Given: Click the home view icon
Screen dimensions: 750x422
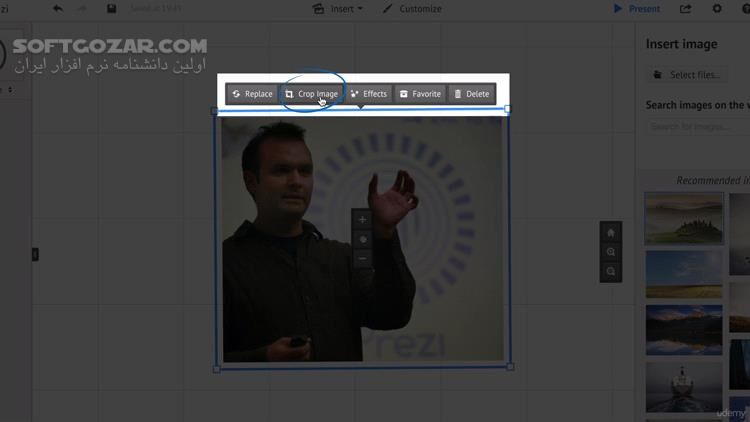Looking at the screenshot, I should [611, 233].
